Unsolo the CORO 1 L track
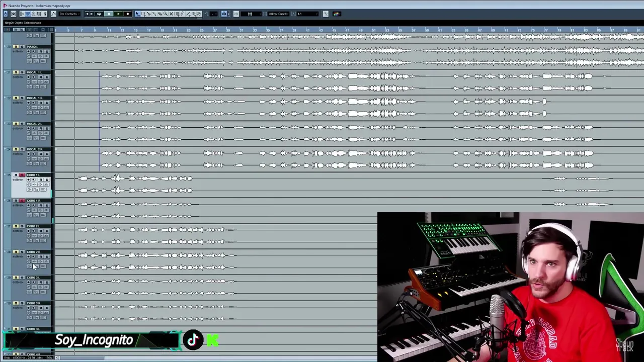Image resolution: width=644 pixels, height=362 pixels. [22, 175]
